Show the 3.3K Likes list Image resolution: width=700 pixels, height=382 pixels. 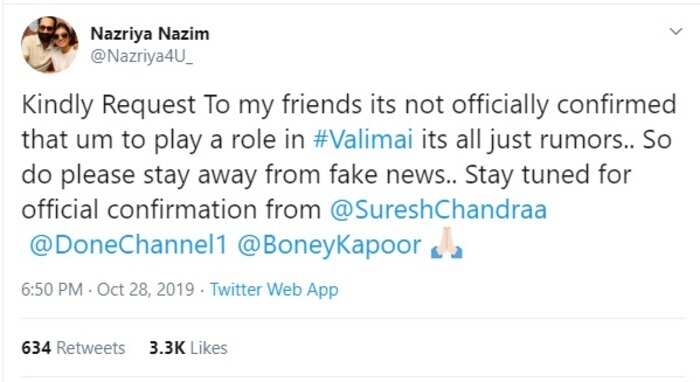(188, 348)
